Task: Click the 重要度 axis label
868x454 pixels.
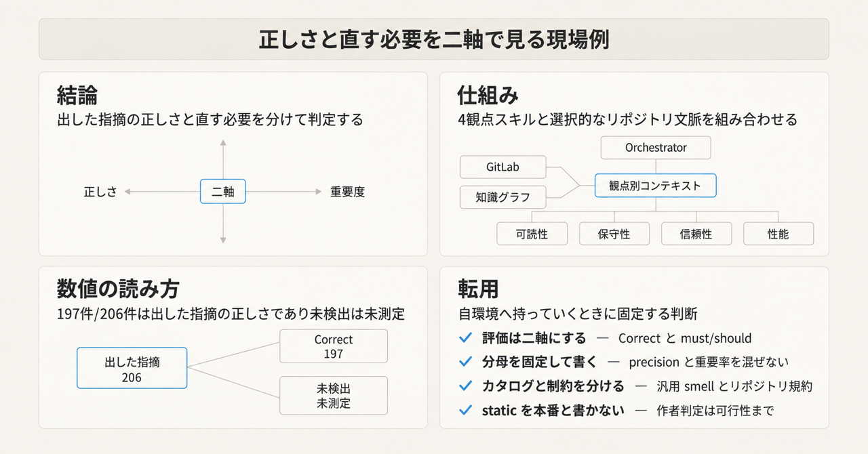Action: point(348,192)
